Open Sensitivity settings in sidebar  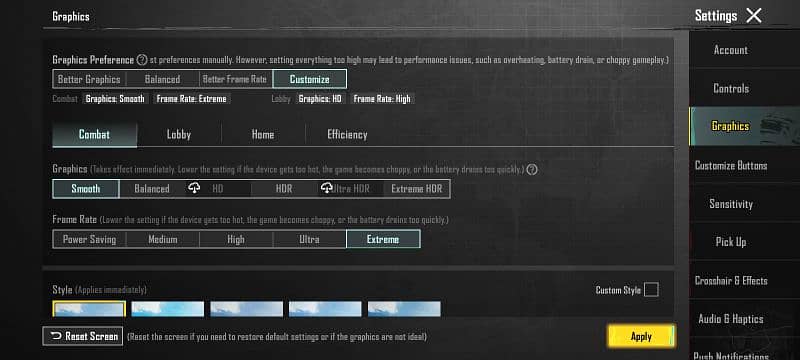pos(731,204)
